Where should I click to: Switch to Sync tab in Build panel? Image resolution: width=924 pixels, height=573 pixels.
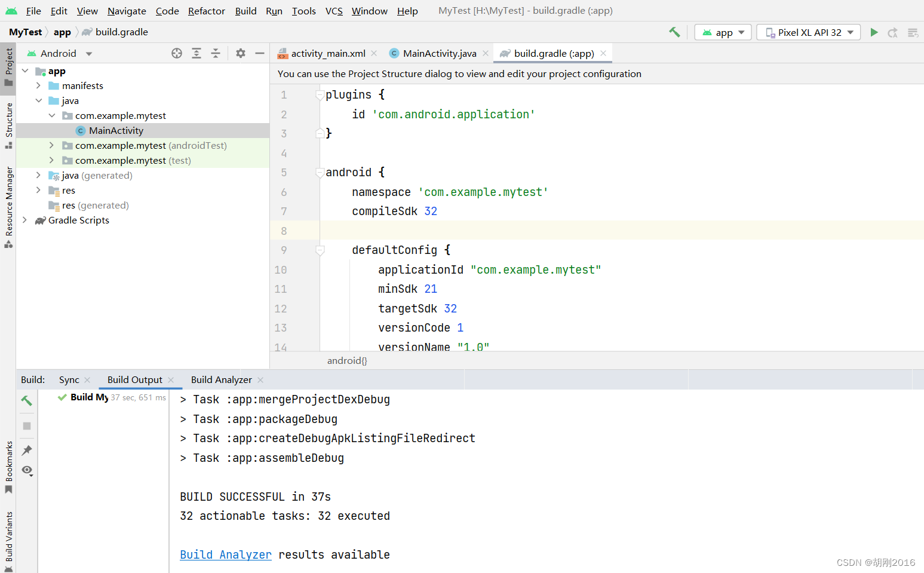[69, 380]
